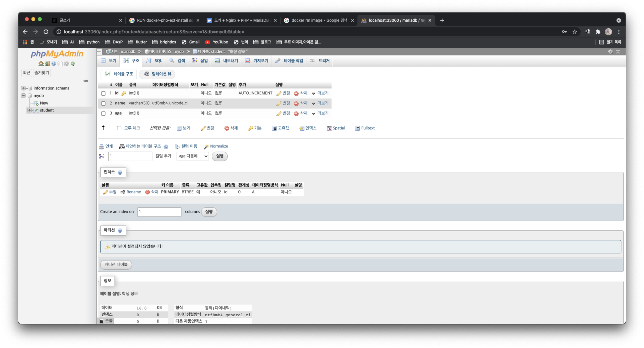Click the Normalize link

(219, 146)
